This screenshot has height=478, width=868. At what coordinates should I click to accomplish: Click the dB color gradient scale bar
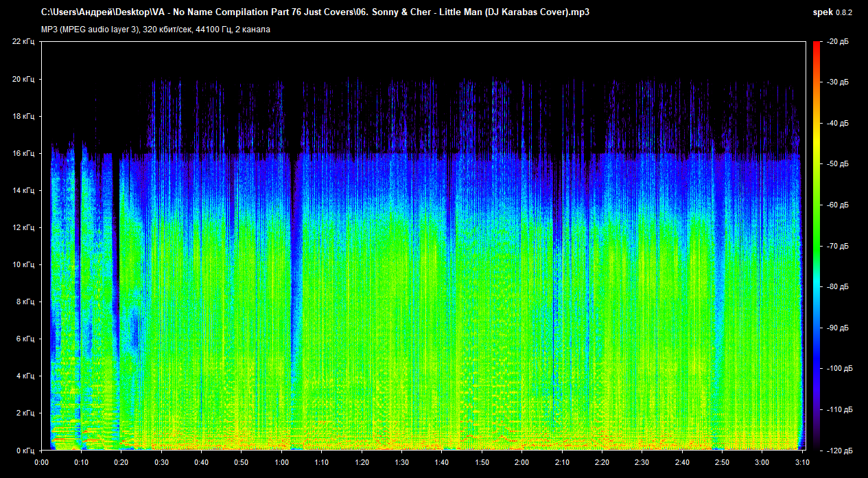(817, 246)
